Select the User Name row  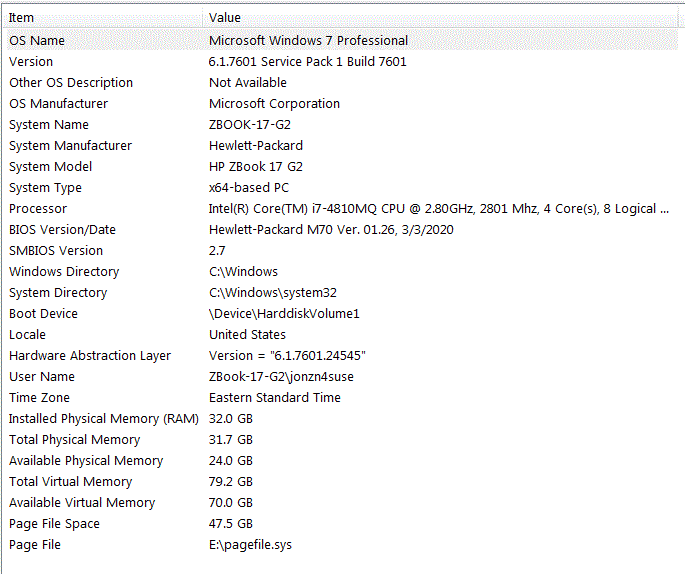[341, 377]
